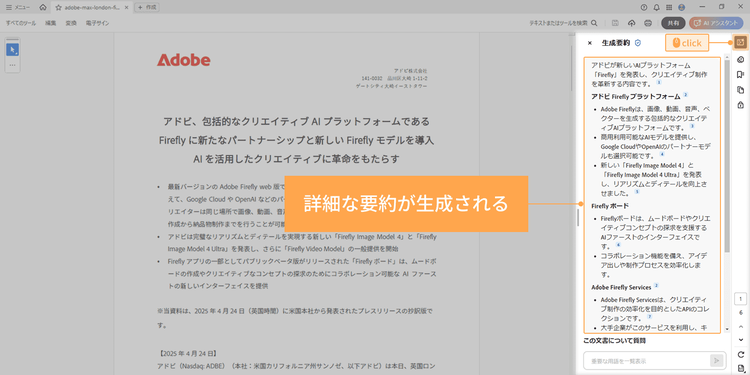This screenshot has width=750, height=375.
Task: Click the shield icon beside 生成要約
Action: coord(638,43)
